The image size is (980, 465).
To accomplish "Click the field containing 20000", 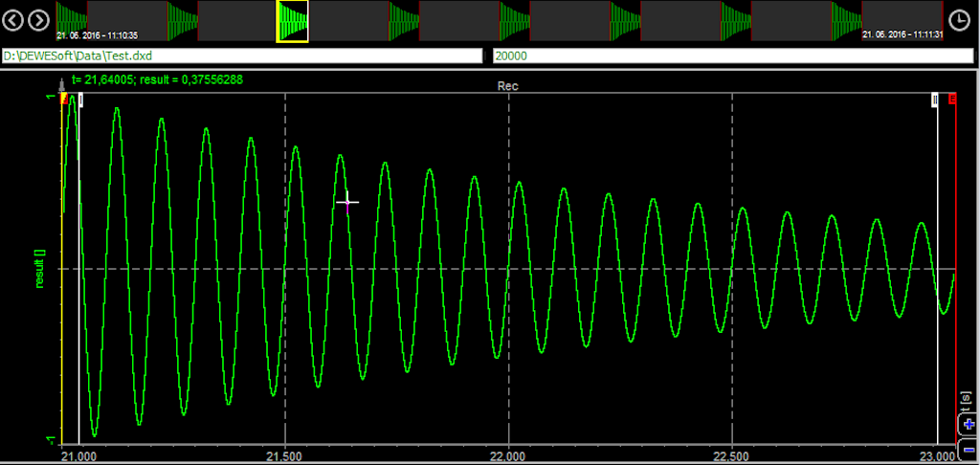I will pos(733,56).
